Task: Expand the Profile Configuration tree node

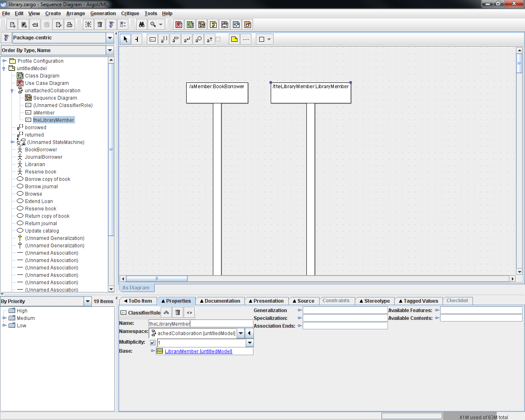Action: point(5,61)
